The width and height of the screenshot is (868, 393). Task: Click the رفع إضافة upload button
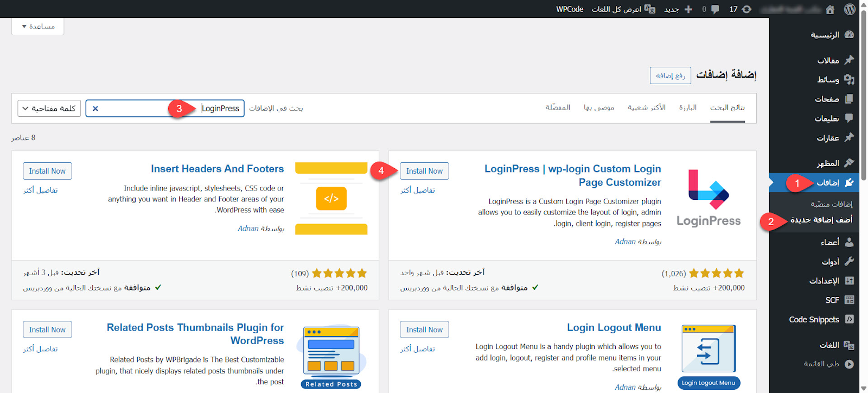[x=670, y=75]
